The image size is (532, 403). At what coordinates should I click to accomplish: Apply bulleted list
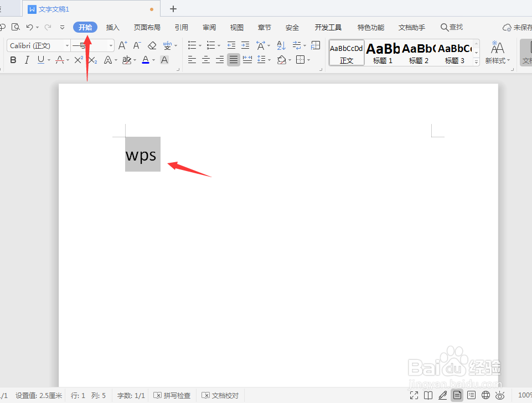tap(192, 45)
